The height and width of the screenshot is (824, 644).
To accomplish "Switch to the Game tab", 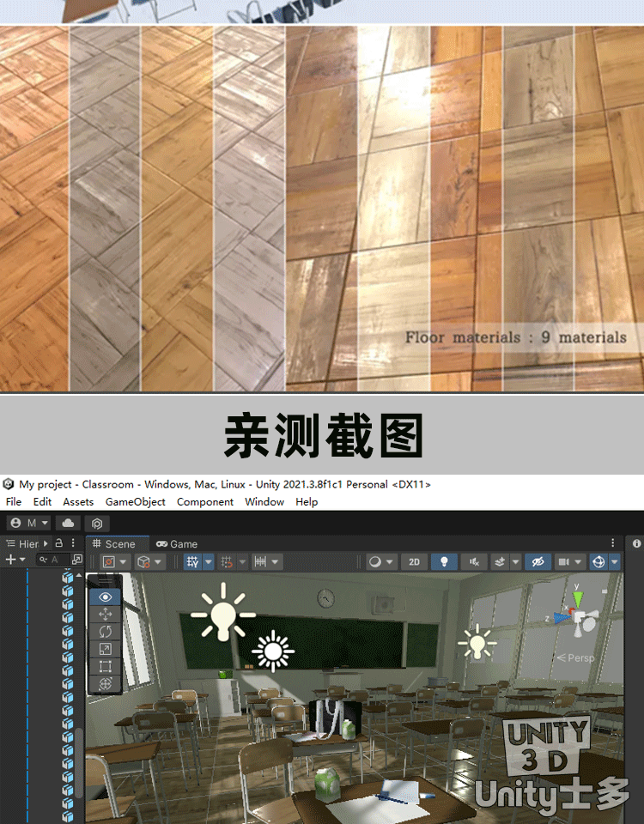I will pyautogui.click(x=177, y=543).
